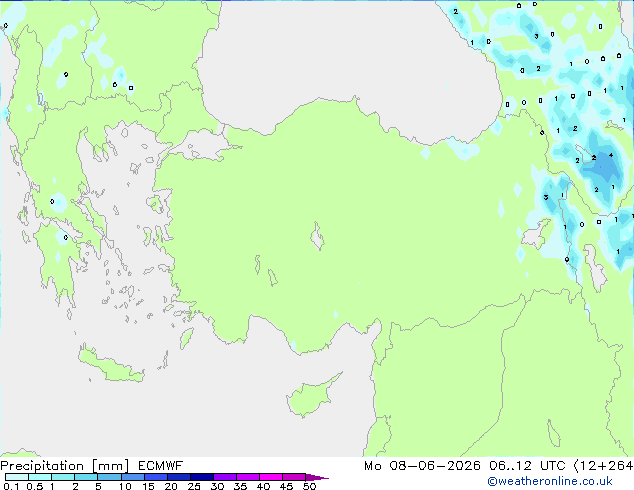Viewport: 634px width, 490px height.
Task: Click the '06..12 UTC' time text
Action: click(x=527, y=466)
